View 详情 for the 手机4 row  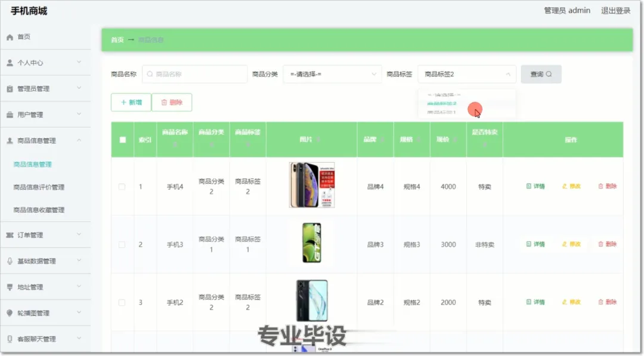535,187
